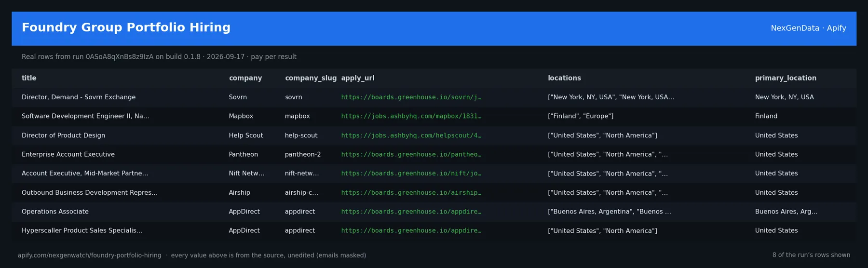Screen dimensions: 868x268
Task: Click the 'Foundry Group Portfolio Hiring' heading
Action: pos(126,27)
